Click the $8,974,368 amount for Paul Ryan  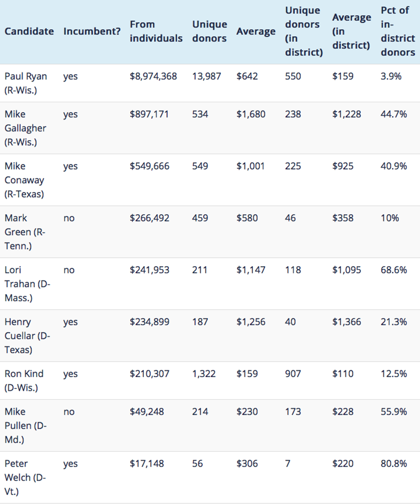pyautogui.click(x=153, y=76)
